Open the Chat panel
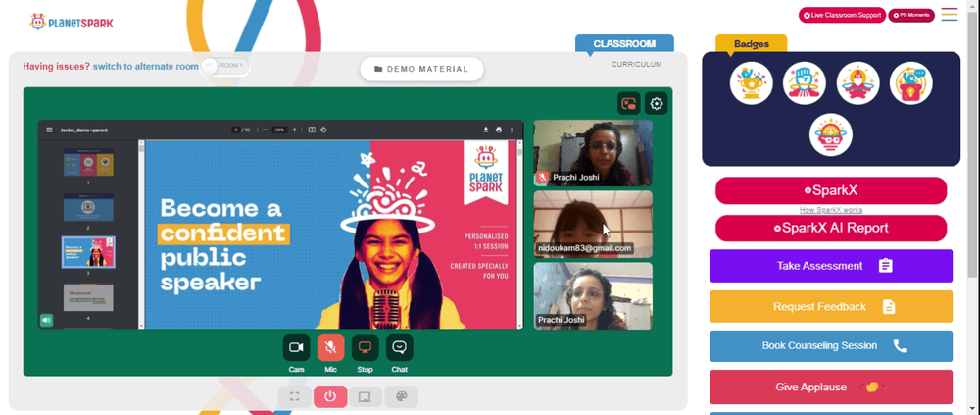Viewport: 980px width, 415px height. (x=400, y=347)
